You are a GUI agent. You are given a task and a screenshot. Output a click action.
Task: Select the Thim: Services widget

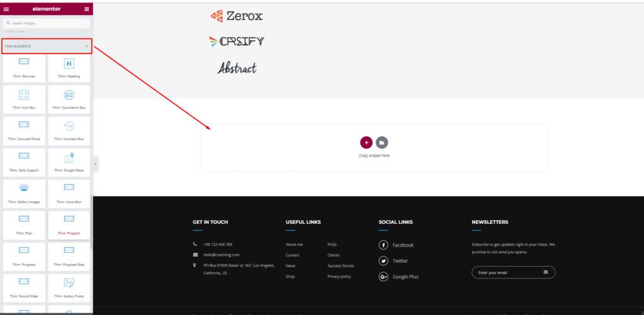coord(24,67)
